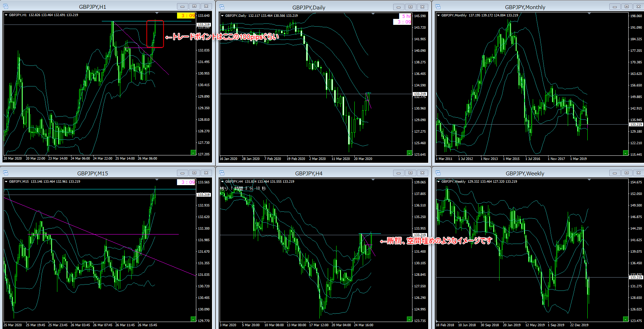Click the chart icon in GBPJPY,Daily title bar
The image size is (644, 329).
point(222,7)
